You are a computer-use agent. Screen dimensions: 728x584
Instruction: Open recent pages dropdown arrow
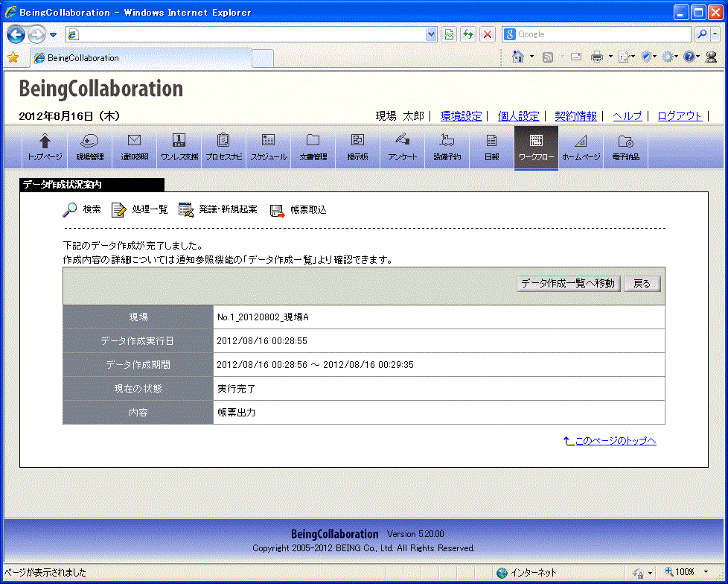tap(53, 35)
